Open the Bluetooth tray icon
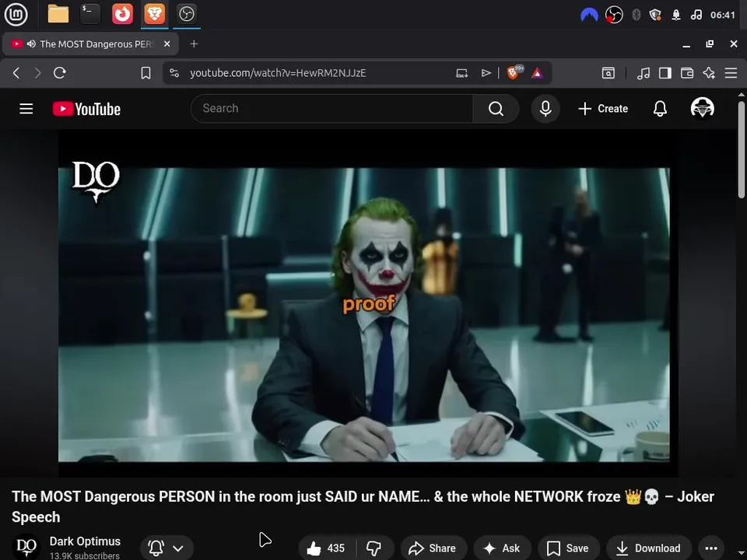This screenshot has width=747, height=560. coord(636,15)
